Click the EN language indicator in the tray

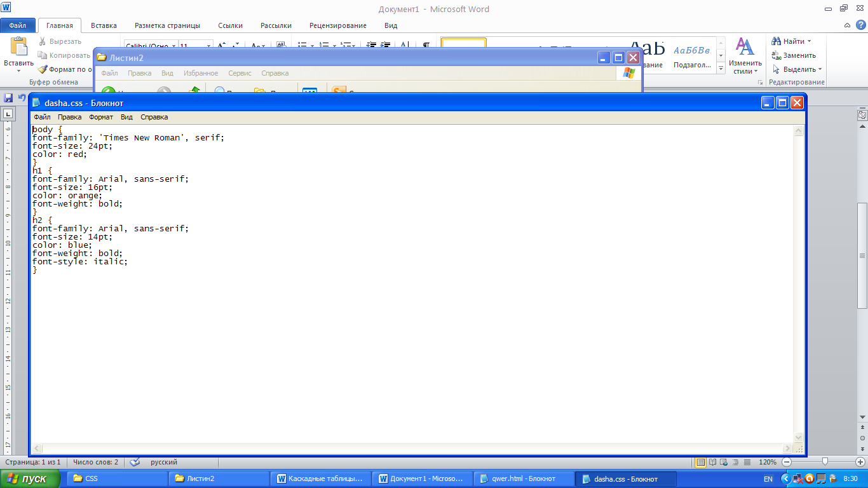tap(768, 478)
